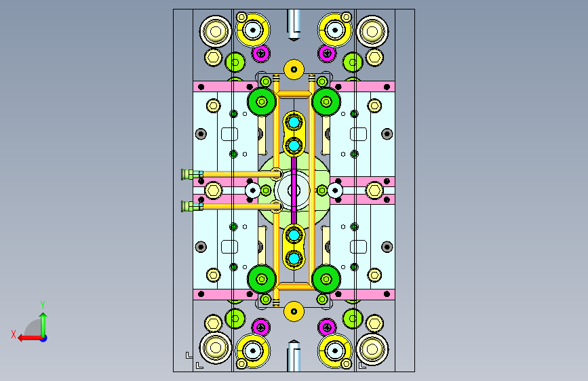Select the silver locating pin at the top edge

coord(294,25)
